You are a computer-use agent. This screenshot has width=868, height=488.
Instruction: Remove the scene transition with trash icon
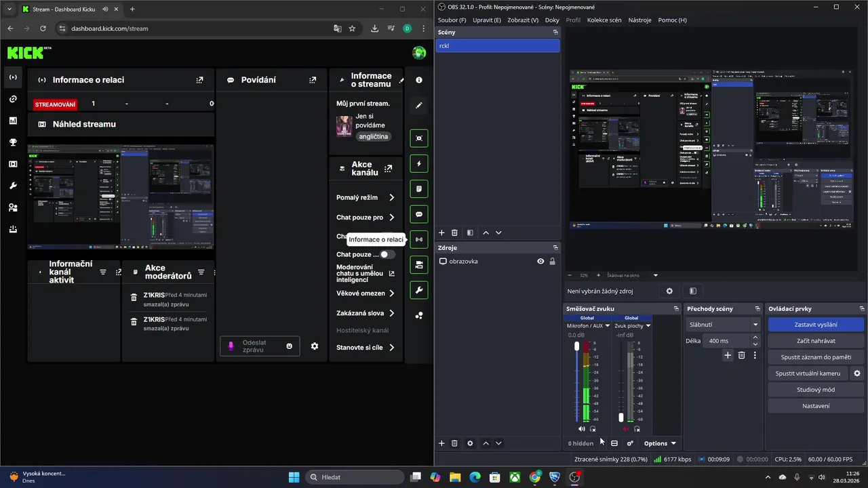tap(741, 355)
